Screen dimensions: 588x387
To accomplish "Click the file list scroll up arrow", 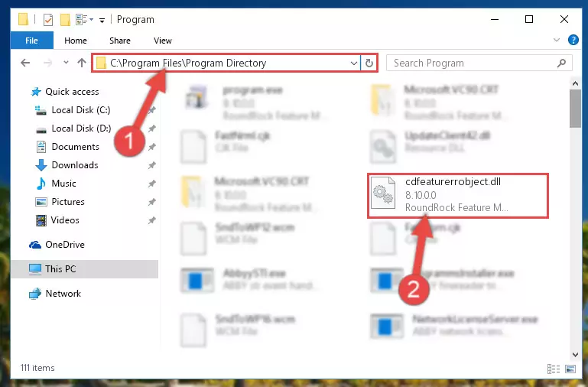I will pyautogui.click(x=575, y=83).
